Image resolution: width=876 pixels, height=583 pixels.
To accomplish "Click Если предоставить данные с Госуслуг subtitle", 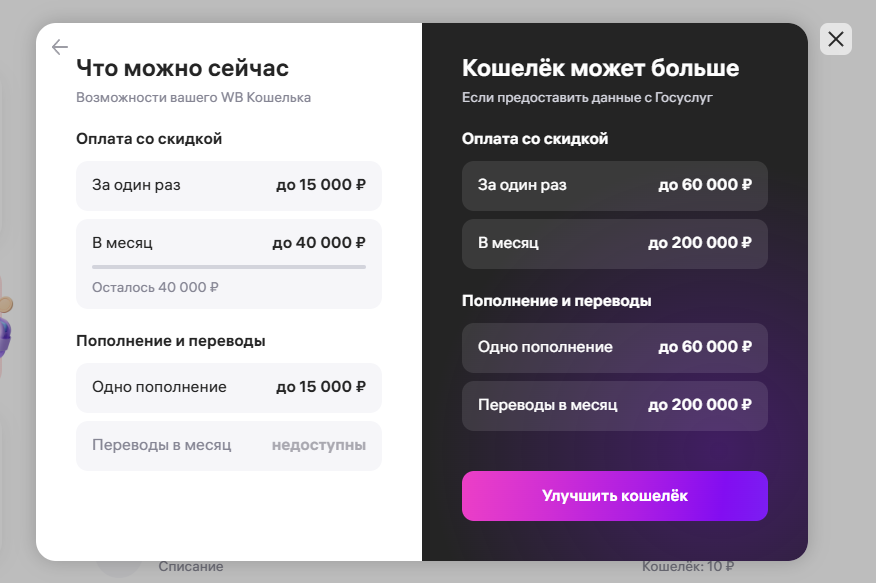I will (x=587, y=98).
